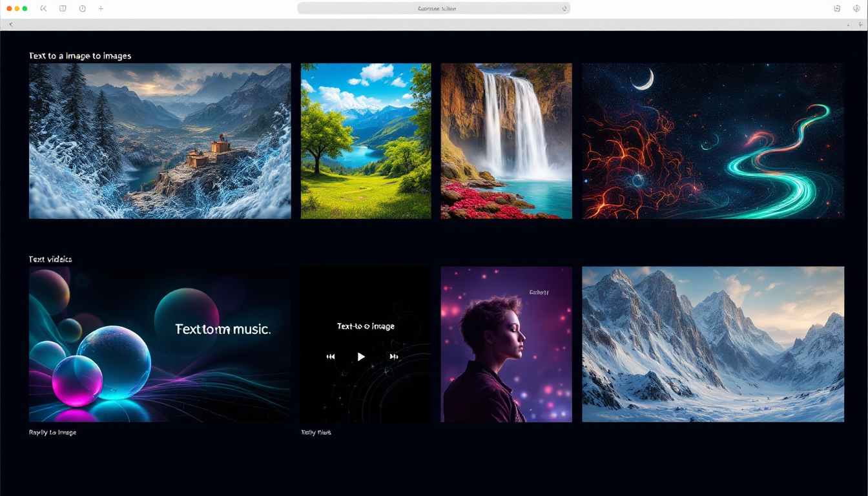Click the reload icon in address bar
Screen dimensions: 868x496
coord(564,8)
